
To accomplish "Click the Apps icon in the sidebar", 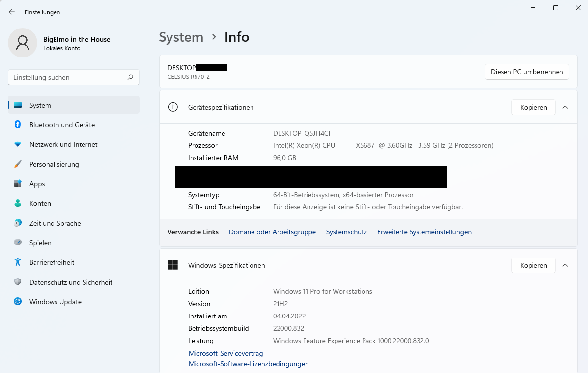I will (18, 183).
